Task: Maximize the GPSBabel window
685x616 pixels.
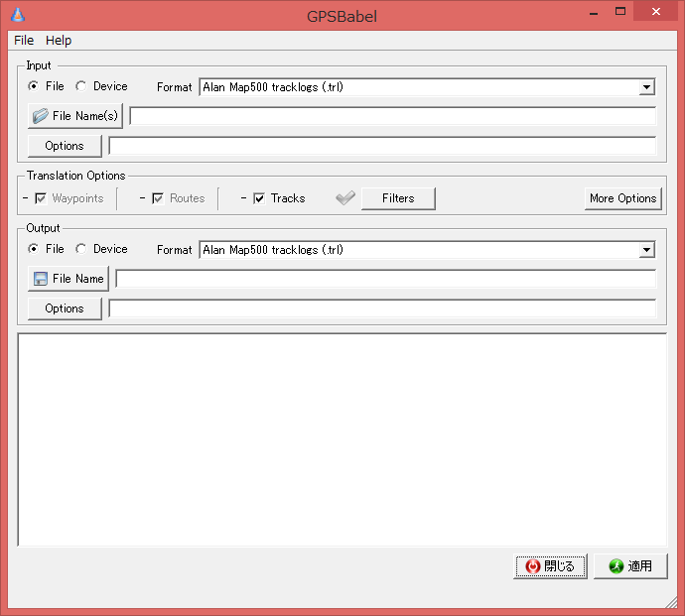Action: point(620,12)
